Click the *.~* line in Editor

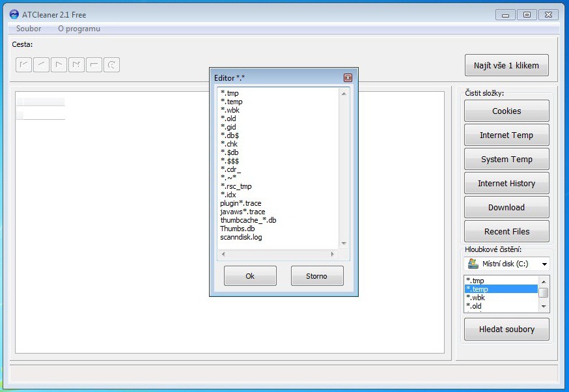point(229,178)
